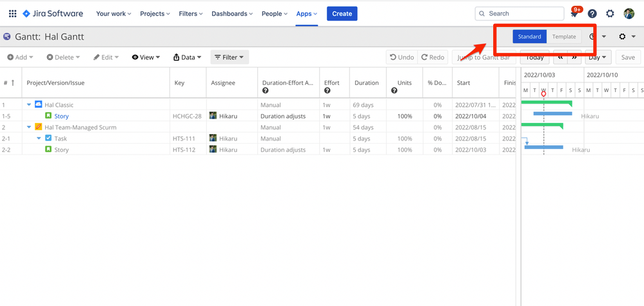Screen dimensions: 644x306
Task: Click the Jira Software logo
Action: [x=53, y=14]
